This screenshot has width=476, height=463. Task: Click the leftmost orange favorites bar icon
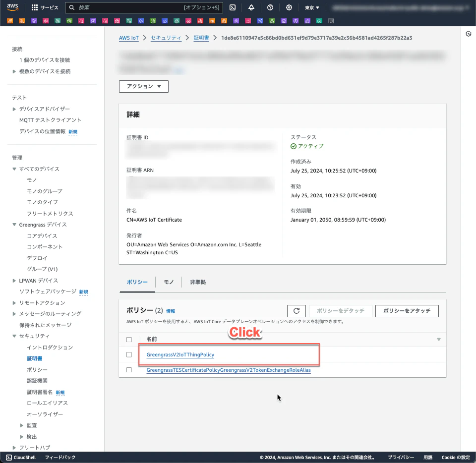coord(10,21)
